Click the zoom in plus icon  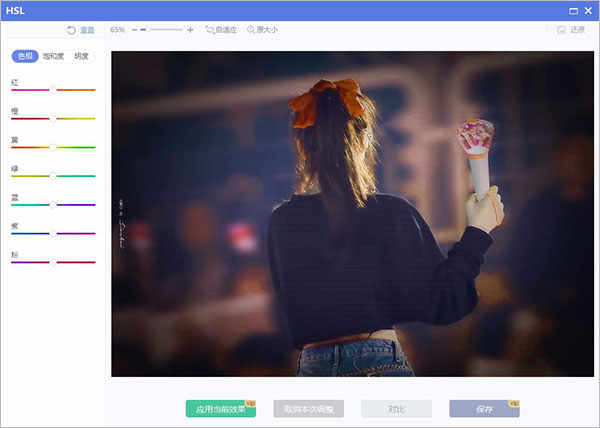tap(190, 30)
